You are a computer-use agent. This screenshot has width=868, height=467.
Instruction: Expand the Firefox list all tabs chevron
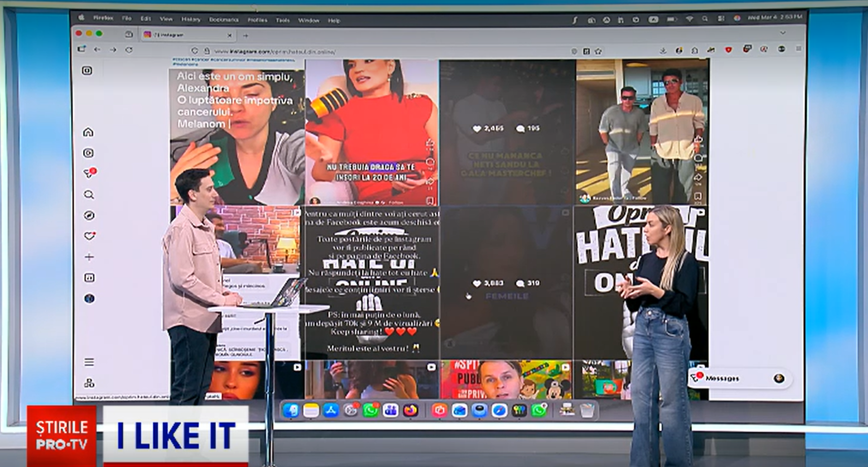pyautogui.click(x=783, y=33)
